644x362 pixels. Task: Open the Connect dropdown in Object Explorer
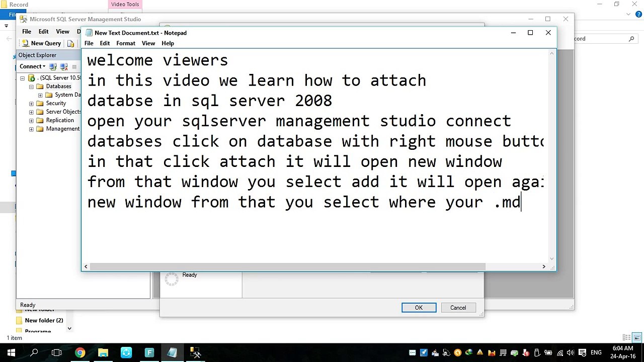click(32, 66)
